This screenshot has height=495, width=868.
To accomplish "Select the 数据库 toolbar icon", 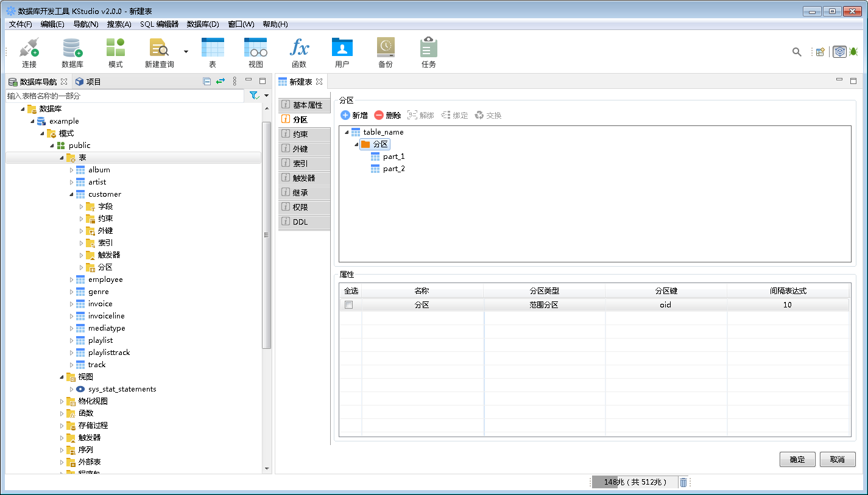I will 72,51.
